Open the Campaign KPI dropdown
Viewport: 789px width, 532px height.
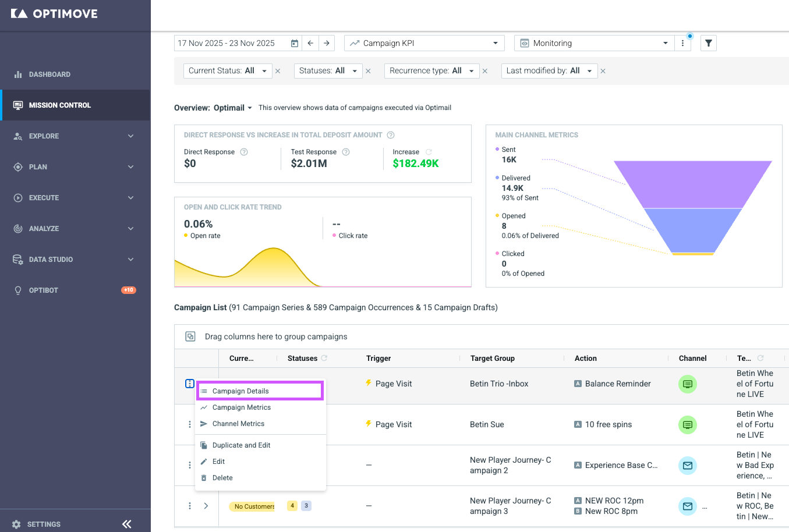click(x=424, y=43)
